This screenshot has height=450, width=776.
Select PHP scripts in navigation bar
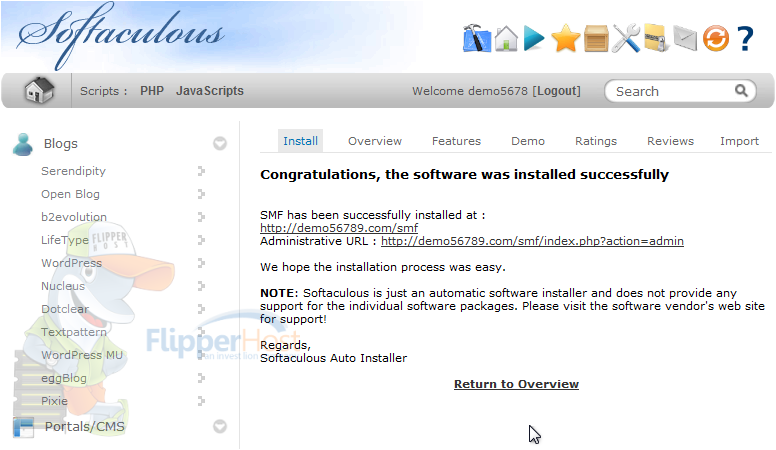click(152, 91)
